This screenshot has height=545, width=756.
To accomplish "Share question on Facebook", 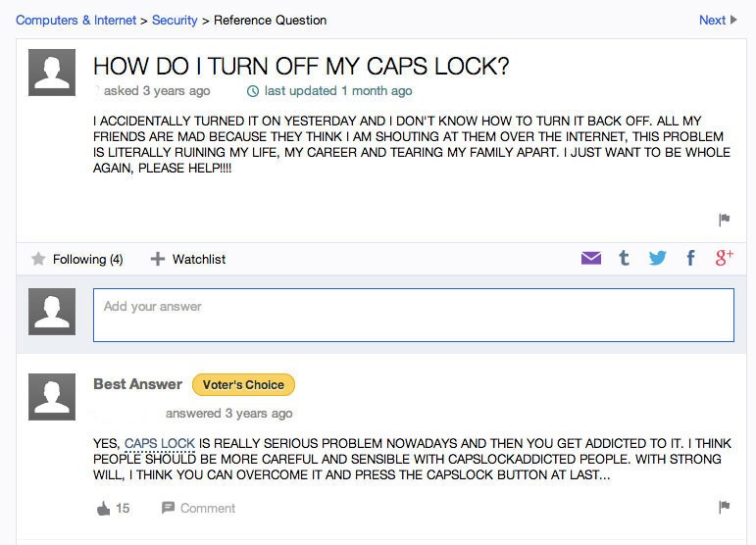I will [x=690, y=259].
